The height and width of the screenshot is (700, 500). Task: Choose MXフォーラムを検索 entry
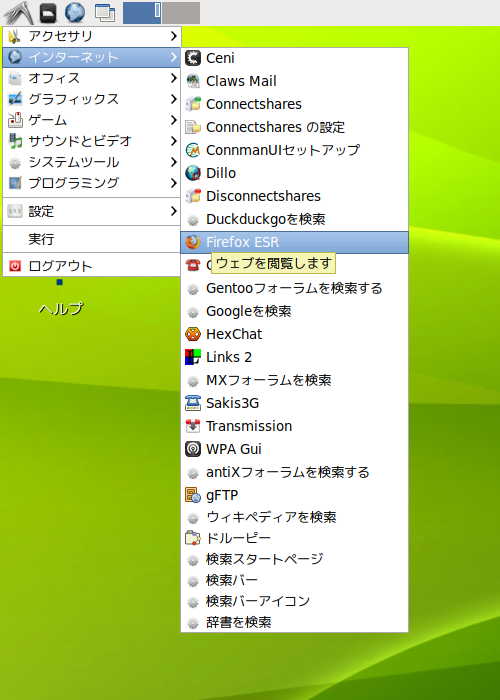click(294, 380)
